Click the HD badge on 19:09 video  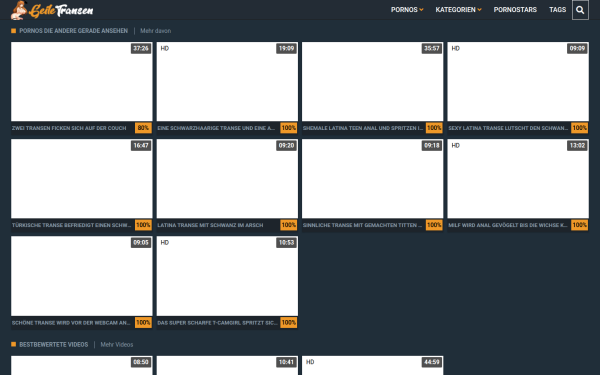coord(165,48)
